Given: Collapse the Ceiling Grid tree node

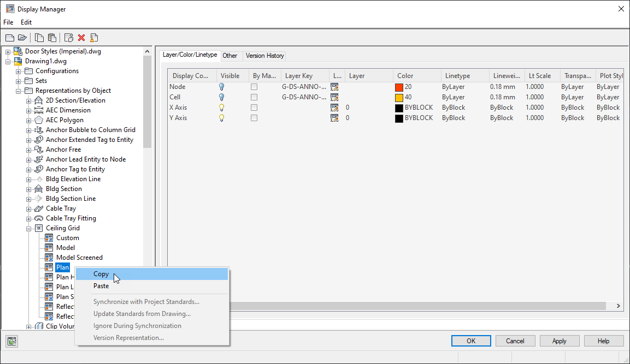Looking at the screenshot, I should click(28, 228).
